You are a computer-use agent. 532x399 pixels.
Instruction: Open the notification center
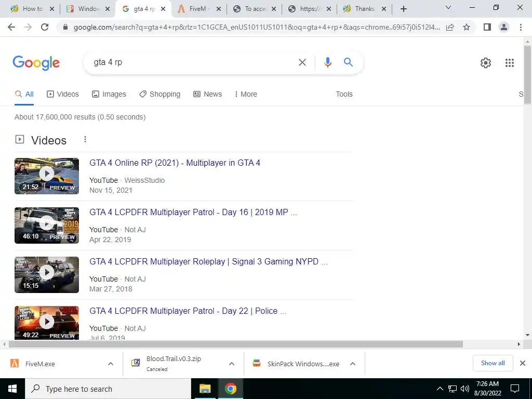(x=515, y=389)
